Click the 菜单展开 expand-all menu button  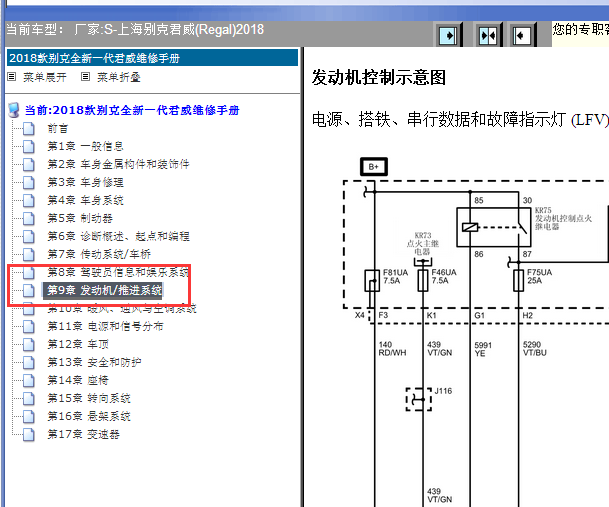coord(45,77)
